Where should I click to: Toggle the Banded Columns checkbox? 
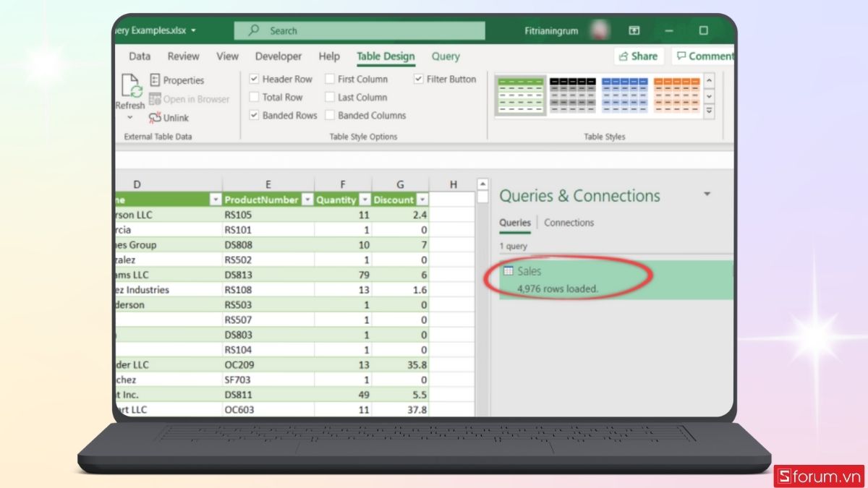tap(330, 115)
